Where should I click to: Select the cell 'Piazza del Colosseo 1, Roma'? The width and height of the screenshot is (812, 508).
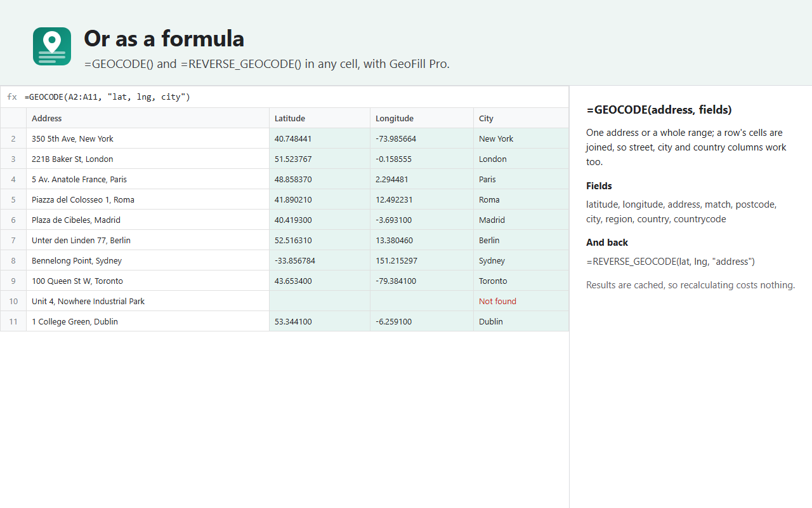tap(148, 199)
